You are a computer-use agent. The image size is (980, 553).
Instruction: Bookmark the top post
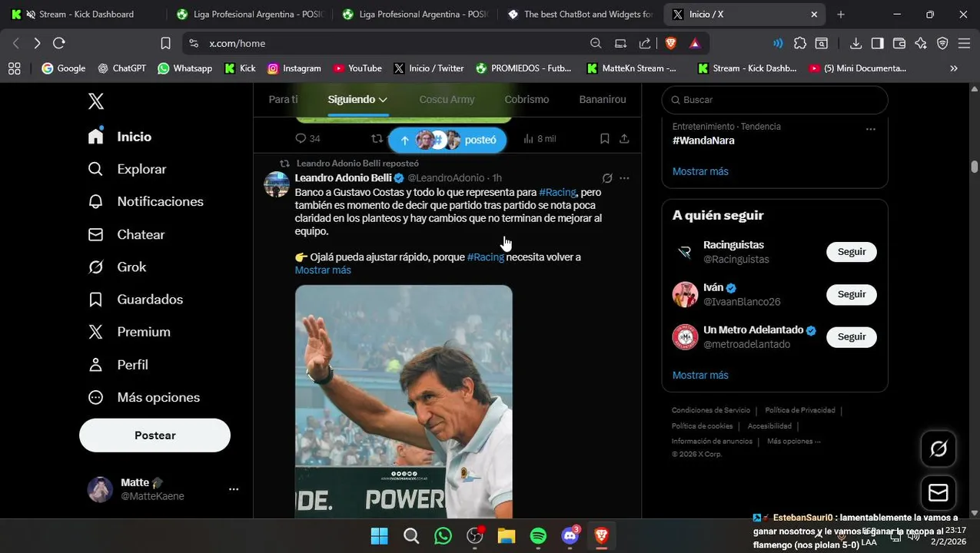point(605,138)
